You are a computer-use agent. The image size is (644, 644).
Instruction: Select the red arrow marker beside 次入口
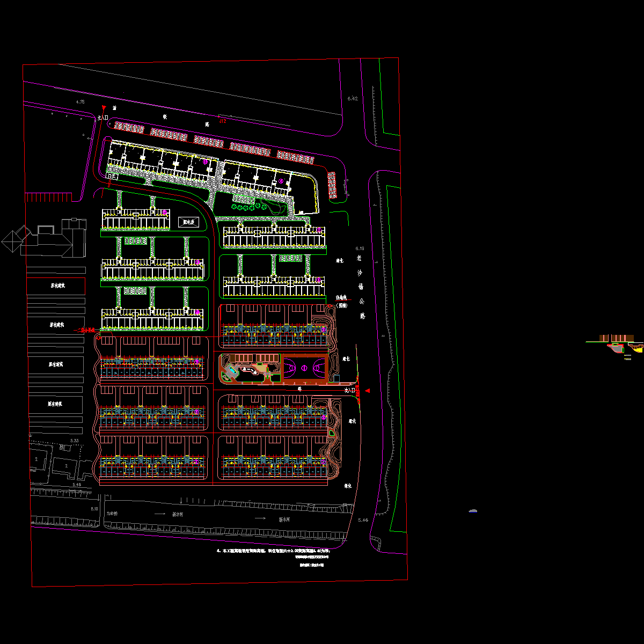[x=368, y=391]
